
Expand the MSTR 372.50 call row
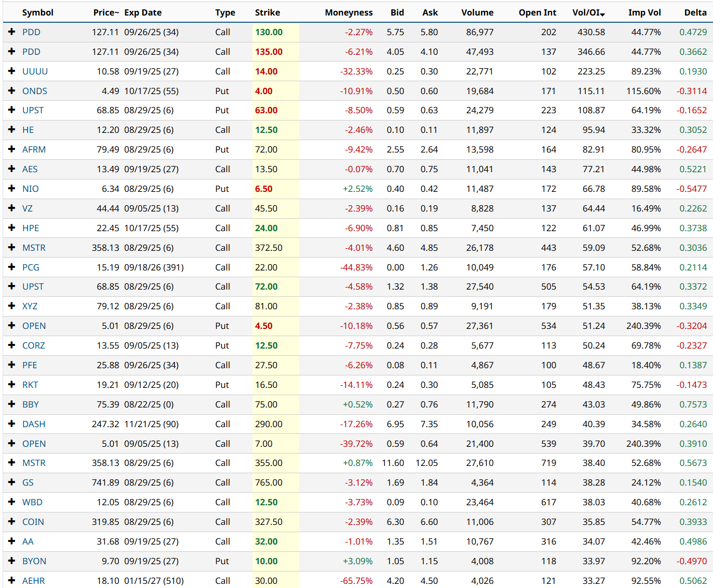(11, 248)
